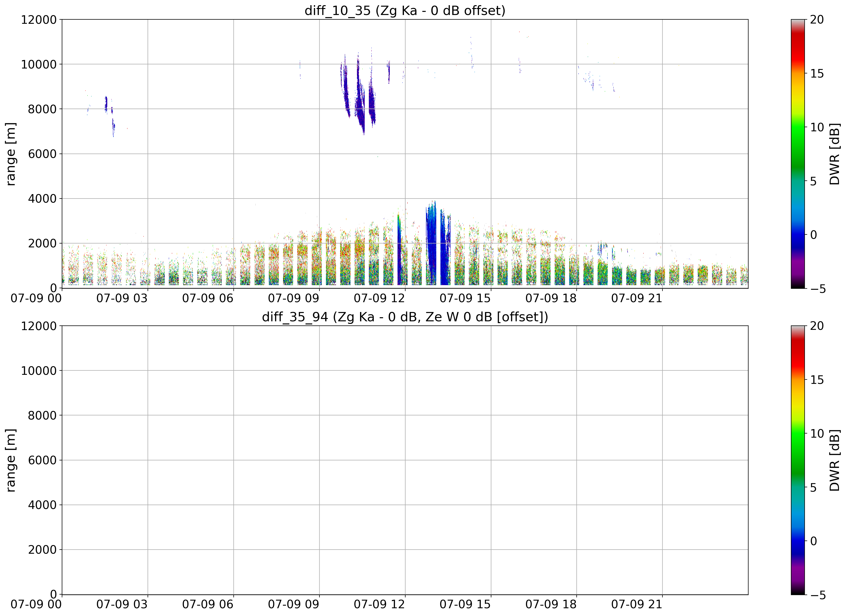Click the "DWR [dB]" label beside the diff_35_94 colorbar

[834, 460]
